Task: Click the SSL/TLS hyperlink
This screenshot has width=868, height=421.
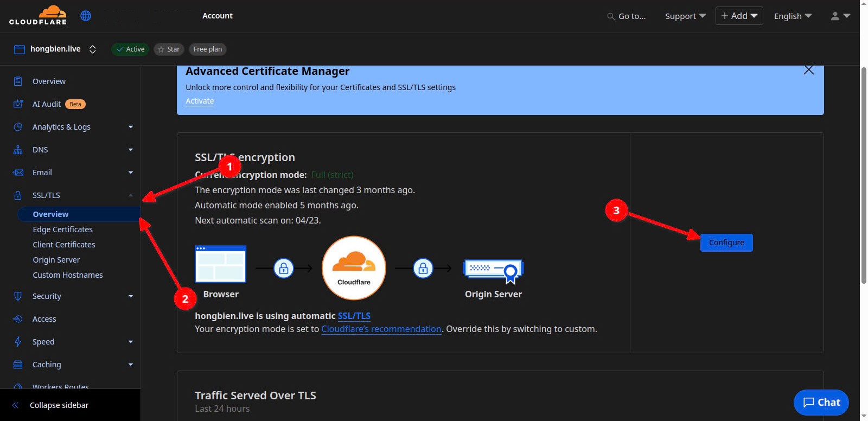Action: (x=354, y=316)
